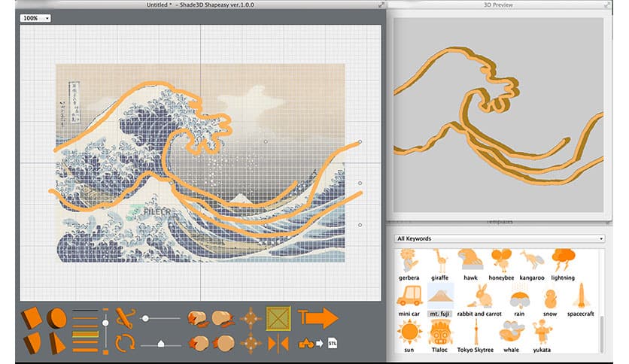
Task: Adjust the vertical line thickness slider
Action: 105,323
